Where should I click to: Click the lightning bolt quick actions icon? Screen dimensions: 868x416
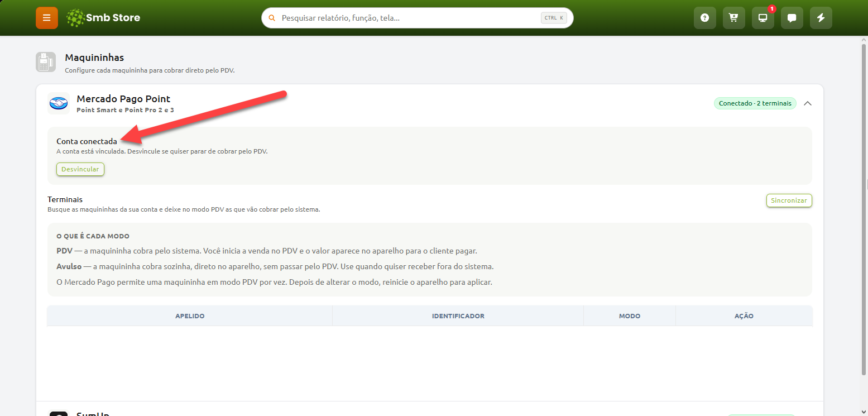[821, 18]
